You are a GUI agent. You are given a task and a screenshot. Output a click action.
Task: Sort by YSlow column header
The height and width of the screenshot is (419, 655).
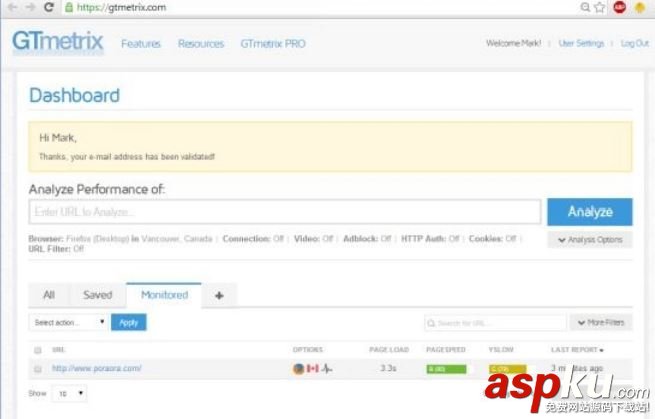(501, 350)
